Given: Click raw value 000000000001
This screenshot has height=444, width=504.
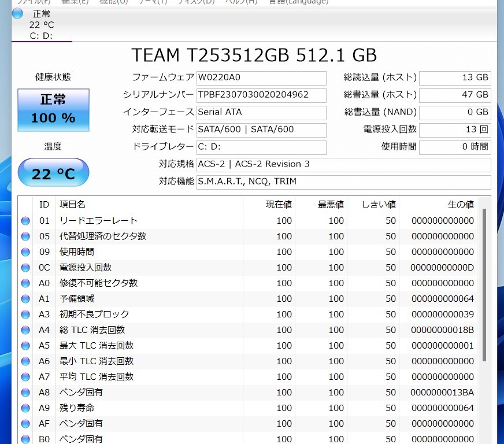Looking at the screenshot, I should tap(443, 346).
